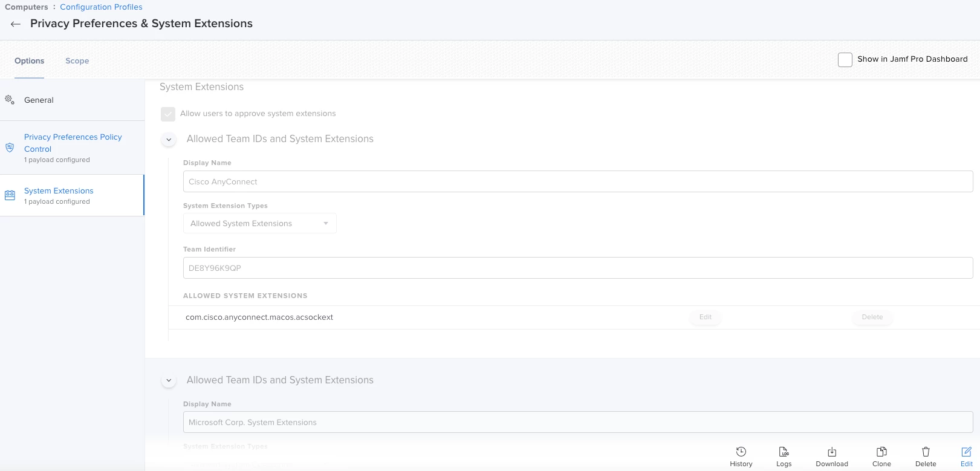The height and width of the screenshot is (471, 980).
Task: Click the Team Identifier field DE8Y96K9QP
Action: click(x=578, y=268)
